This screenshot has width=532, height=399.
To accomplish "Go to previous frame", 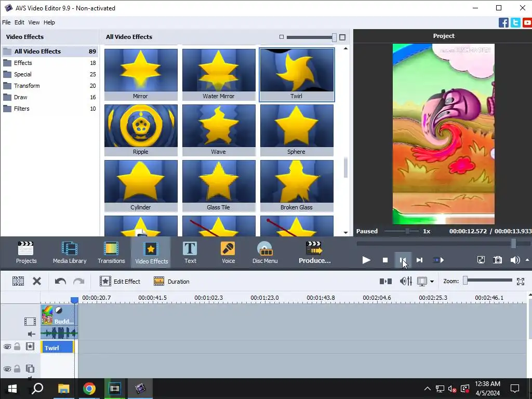I will click(x=403, y=260).
